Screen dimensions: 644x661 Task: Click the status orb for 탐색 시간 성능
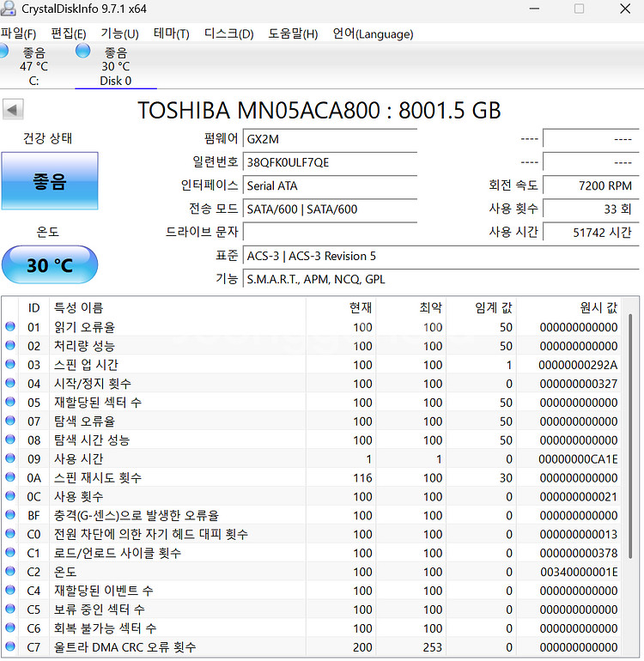[10, 440]
